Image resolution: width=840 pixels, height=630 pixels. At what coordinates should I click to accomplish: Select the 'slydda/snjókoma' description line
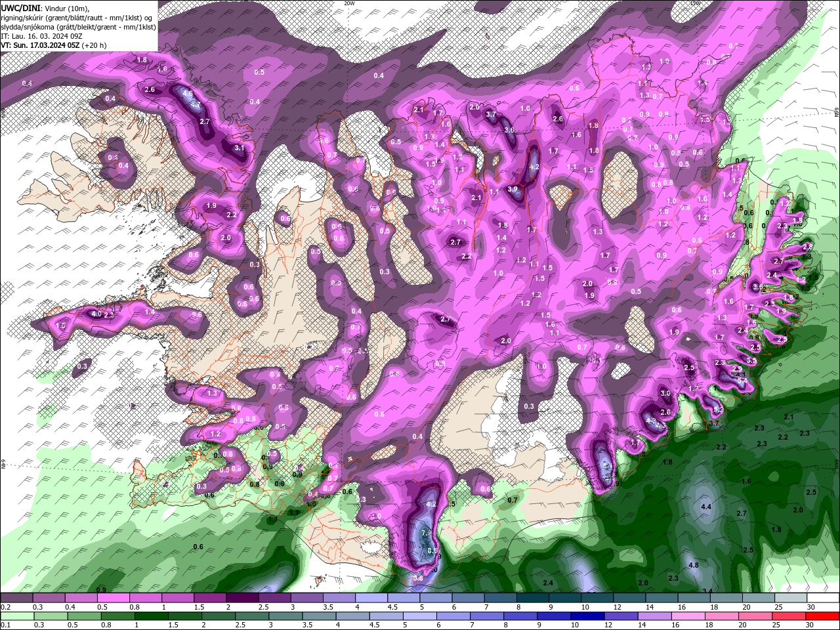pyautogui.click(x=78, y=27)
